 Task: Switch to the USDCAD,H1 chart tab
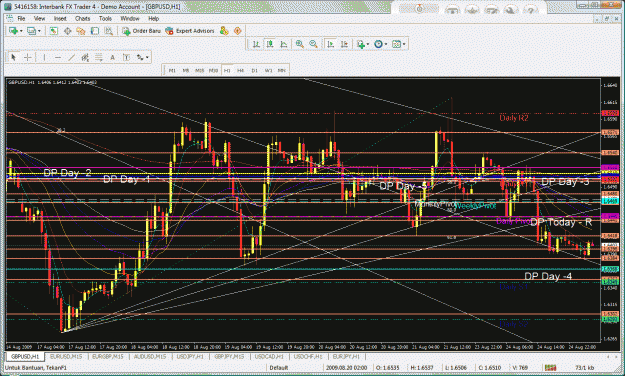click(269, 356)
